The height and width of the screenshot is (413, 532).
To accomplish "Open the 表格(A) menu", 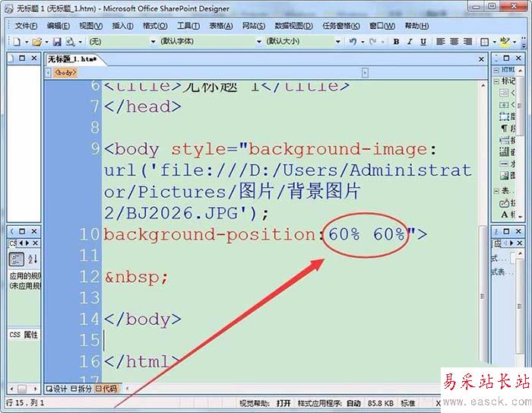I will pos(221,26).
